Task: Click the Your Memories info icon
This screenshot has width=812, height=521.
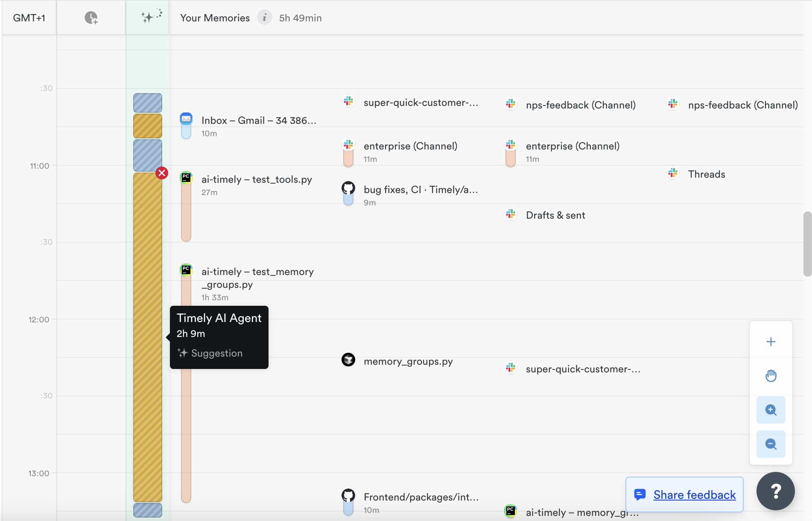Action: tap(264, 18)
